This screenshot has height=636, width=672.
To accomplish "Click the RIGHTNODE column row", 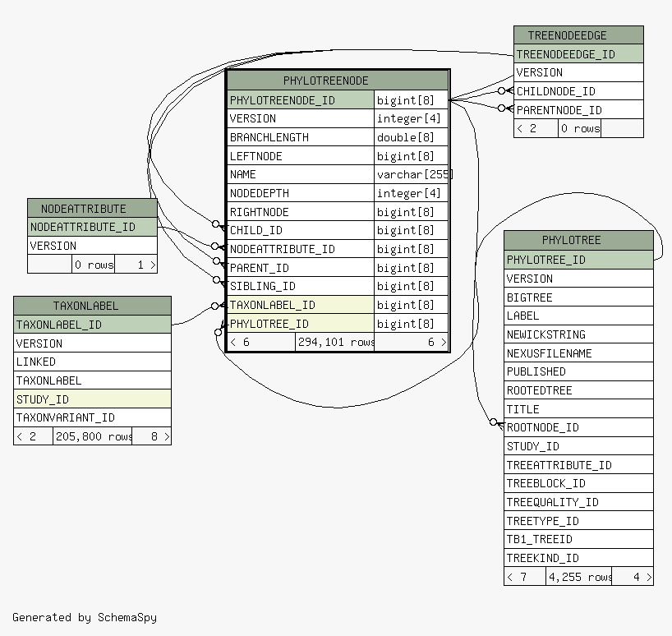I will tap(301, 212).
